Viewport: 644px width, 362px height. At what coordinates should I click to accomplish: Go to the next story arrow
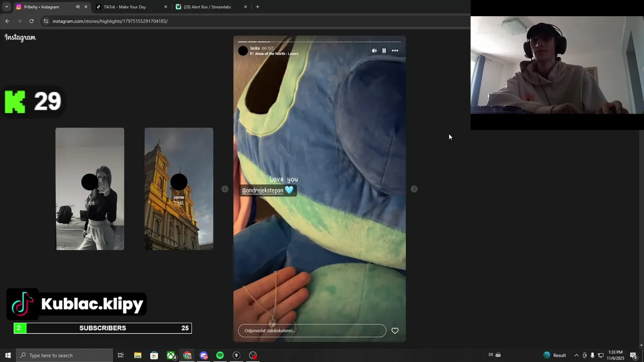click(x=414, y=189)
